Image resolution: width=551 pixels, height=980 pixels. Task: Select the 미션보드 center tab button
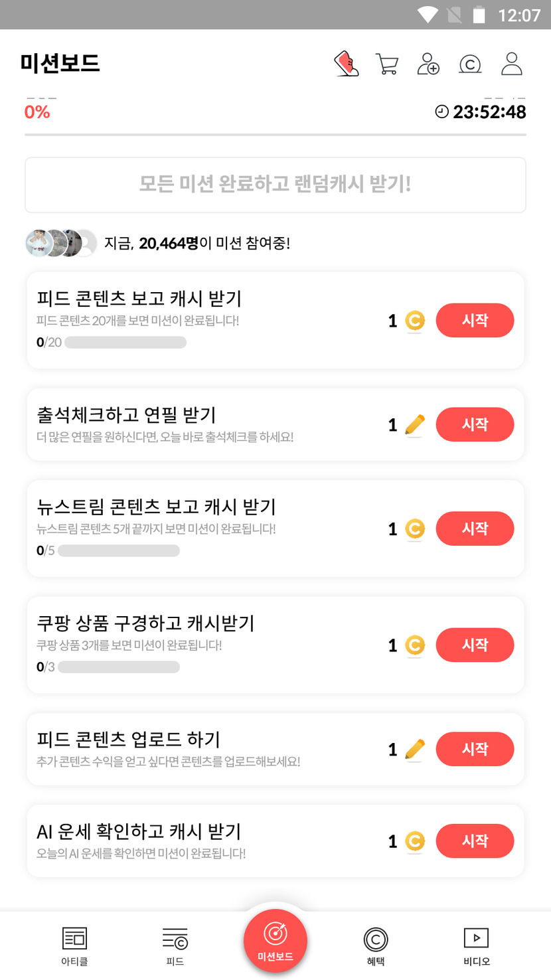275,940
